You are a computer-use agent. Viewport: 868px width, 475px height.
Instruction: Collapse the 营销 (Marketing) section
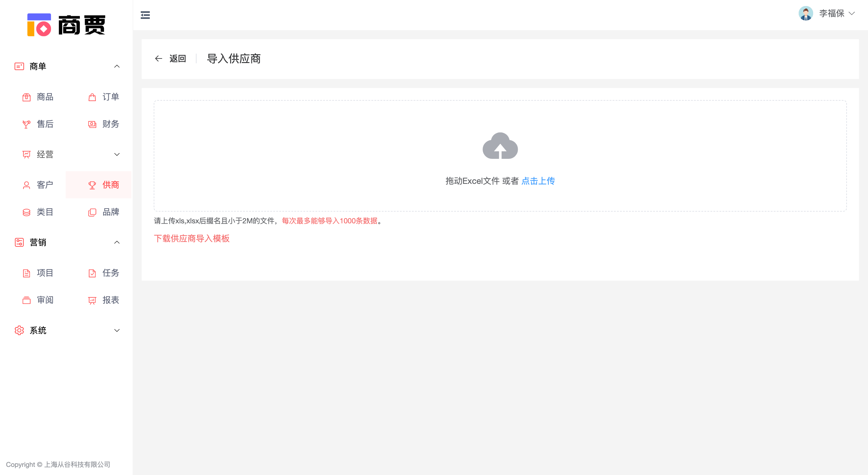pyautogui.click(x=117, y=242)
